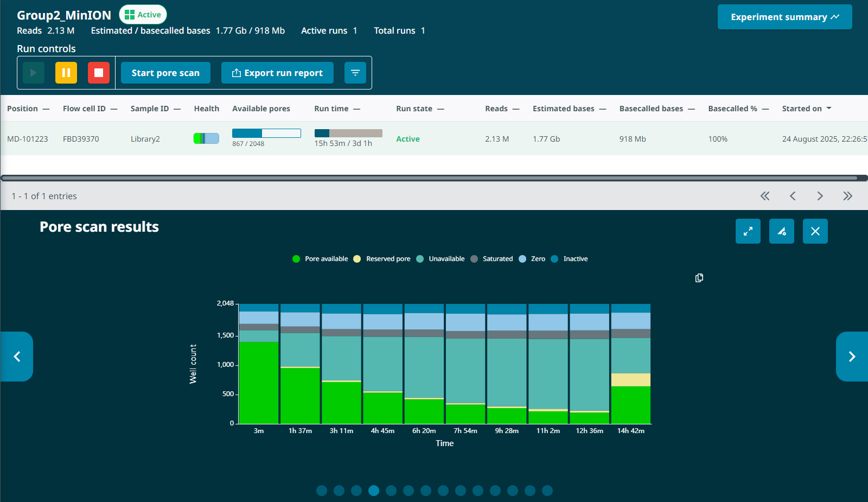This screenshot has height=502, width=868.
Task: Expand pore scan chart to fullscreen
Action: tap(748, 231)
